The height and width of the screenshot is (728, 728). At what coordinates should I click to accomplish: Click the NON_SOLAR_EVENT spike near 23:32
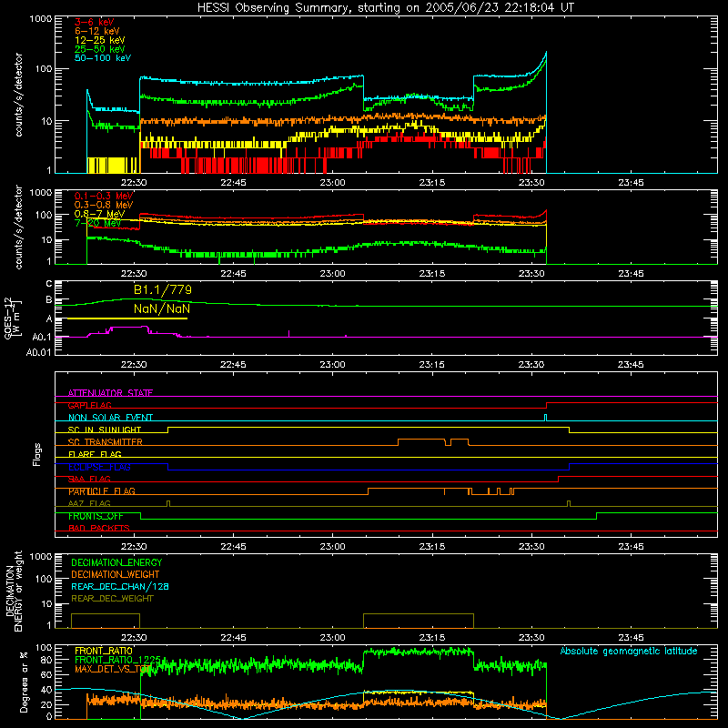[545, 418]
